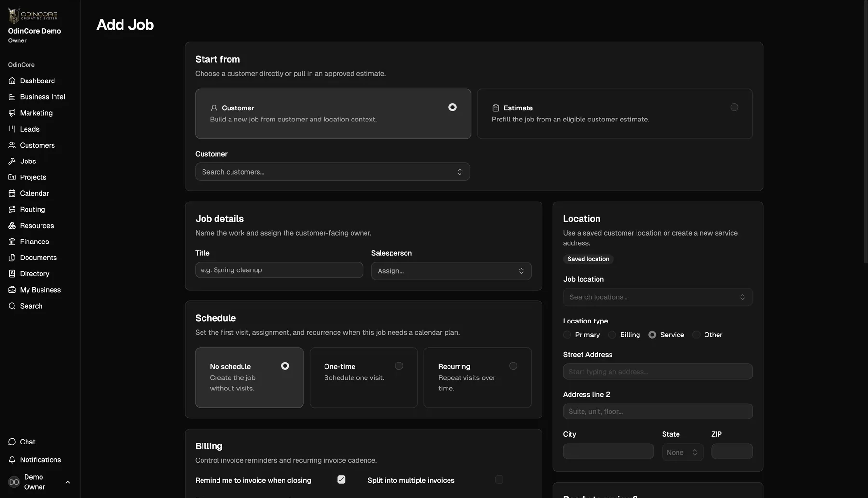
Task: Open the Search customers dropdown
Action: click(333, 172)
